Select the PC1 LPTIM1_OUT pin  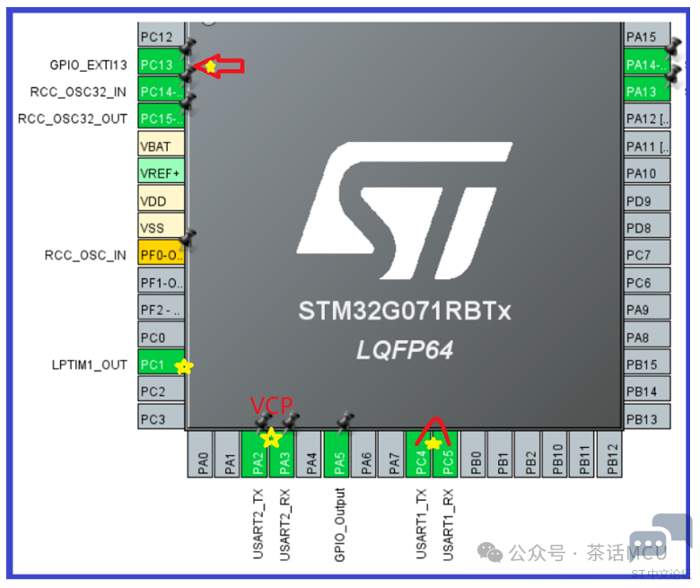162,362
